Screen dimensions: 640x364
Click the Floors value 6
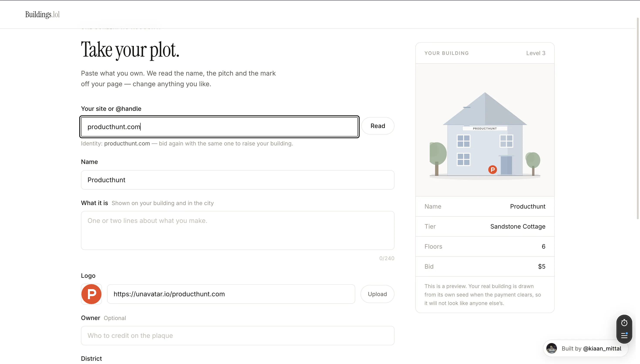(x=544, y=246)
